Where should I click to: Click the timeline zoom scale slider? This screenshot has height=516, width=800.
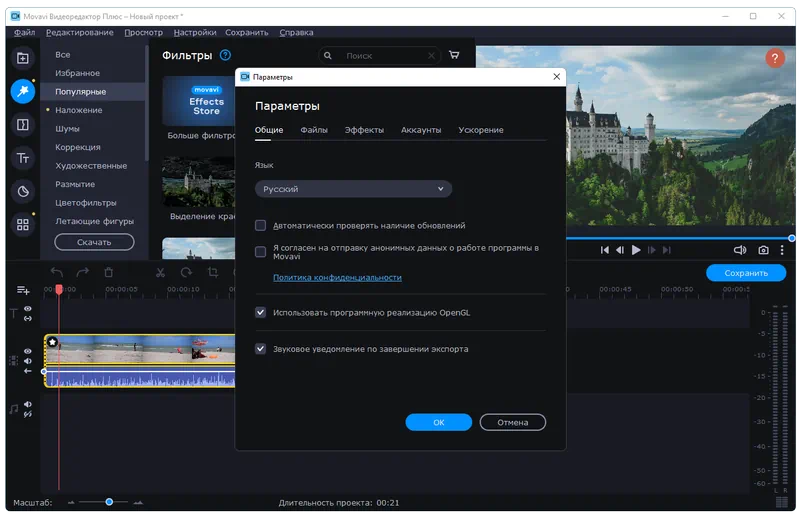point(109,502)
